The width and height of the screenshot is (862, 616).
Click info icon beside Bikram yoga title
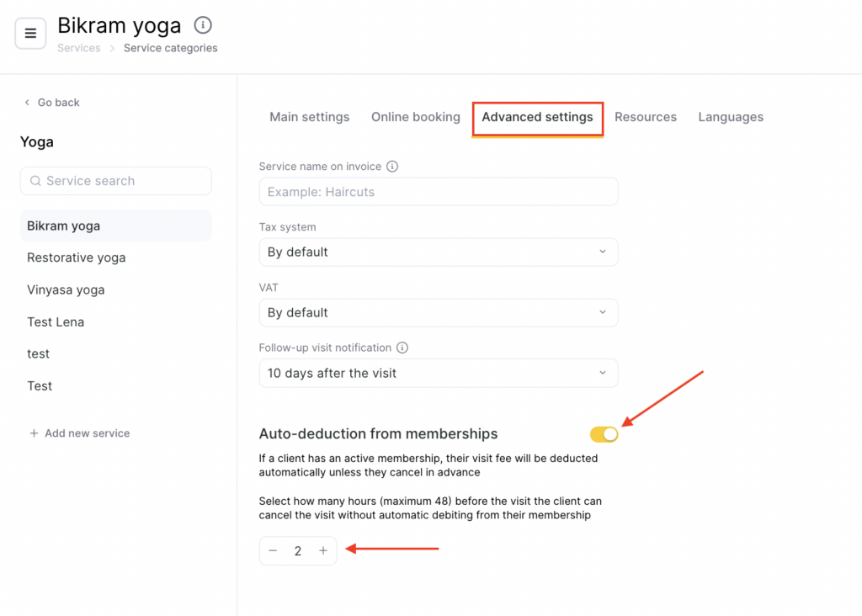pos(203,25)
